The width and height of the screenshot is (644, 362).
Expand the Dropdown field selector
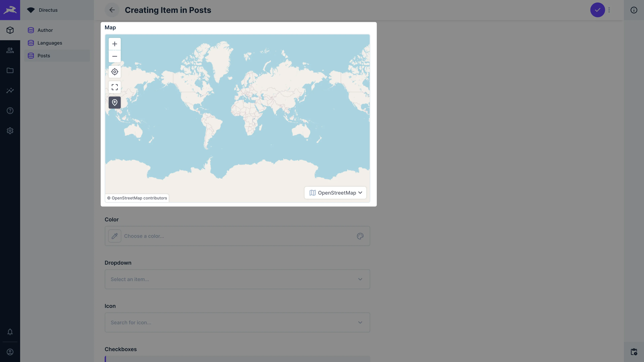click(360, 279)
